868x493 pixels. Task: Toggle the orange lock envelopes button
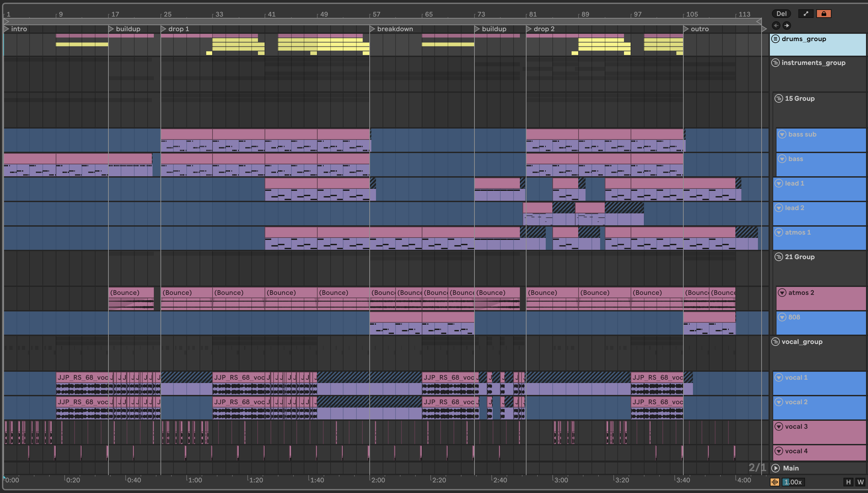coord(823,14)
